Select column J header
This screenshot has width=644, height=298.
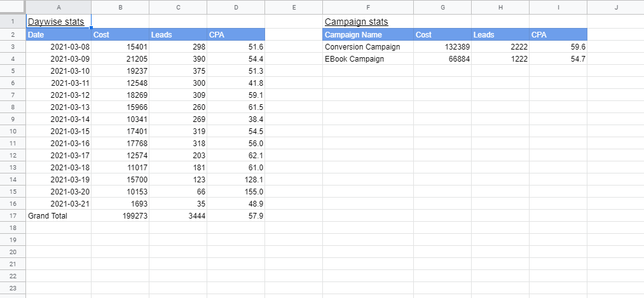coord(615,7)
